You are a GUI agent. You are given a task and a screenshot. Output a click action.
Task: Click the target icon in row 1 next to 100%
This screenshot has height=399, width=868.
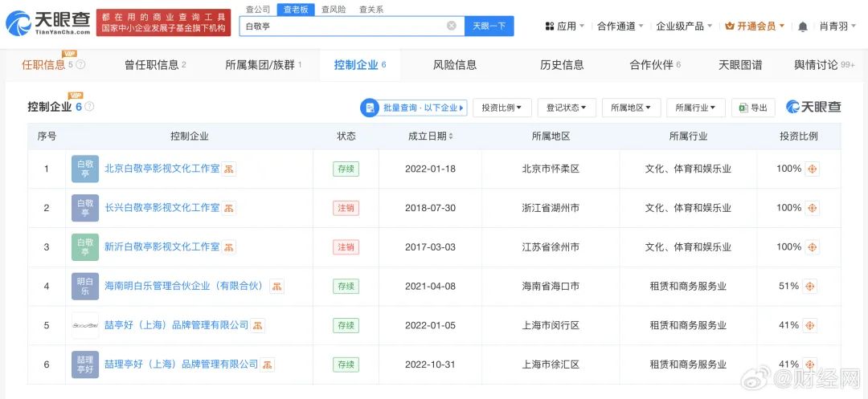pos(812,169)
